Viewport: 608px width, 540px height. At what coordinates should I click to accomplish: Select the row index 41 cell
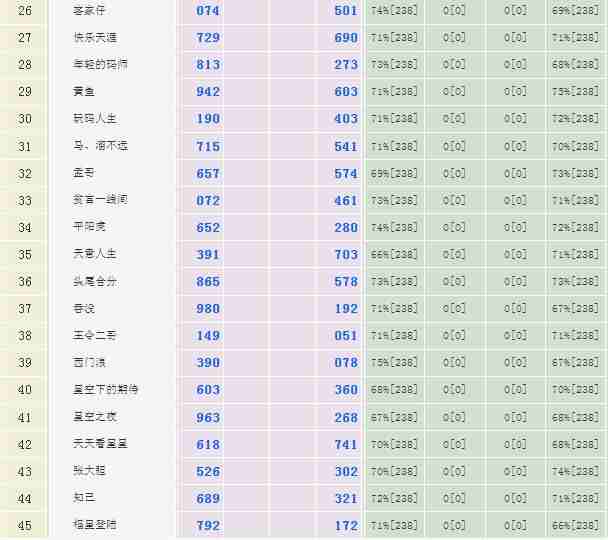coord(25,417)
